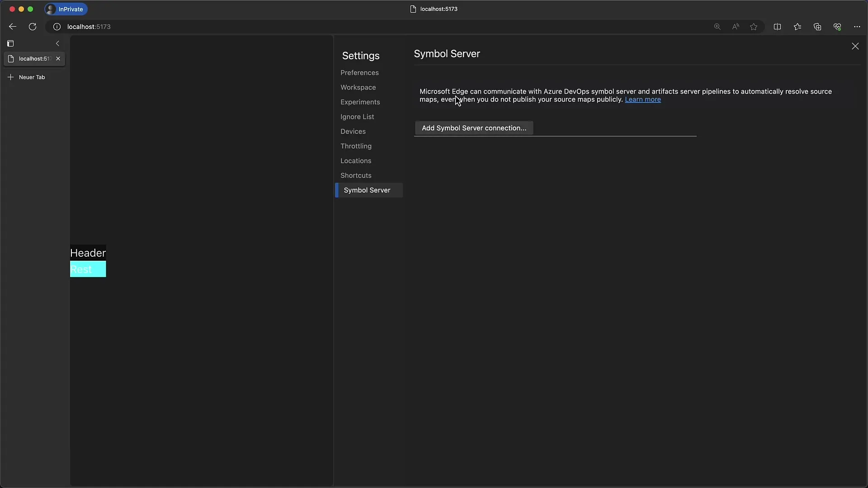Open the Edge menu with three dots
The image size is (868, 488).
click(857, 27)
